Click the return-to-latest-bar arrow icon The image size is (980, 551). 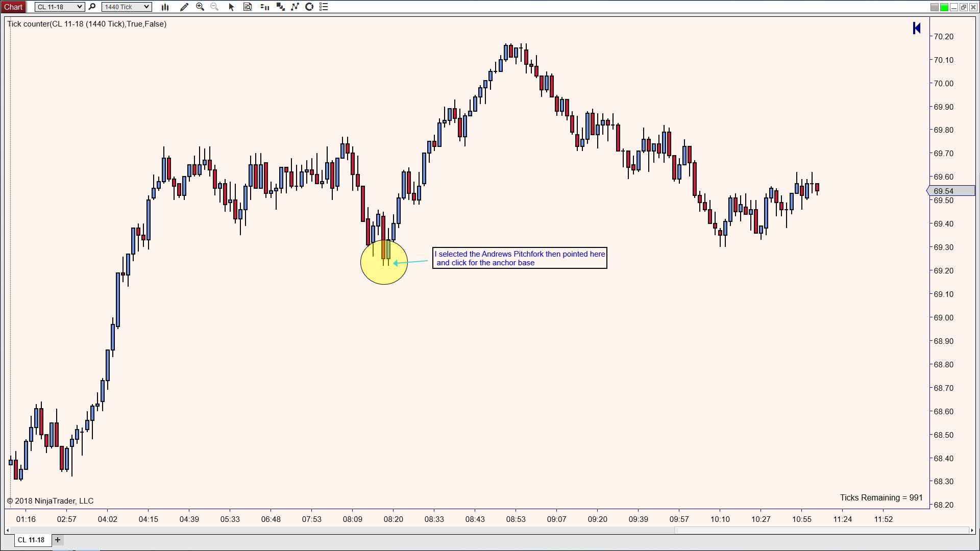(x=916, y=28)
